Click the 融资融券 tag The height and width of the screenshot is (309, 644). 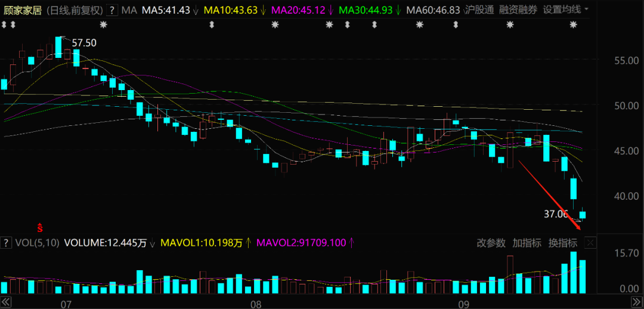518,10
